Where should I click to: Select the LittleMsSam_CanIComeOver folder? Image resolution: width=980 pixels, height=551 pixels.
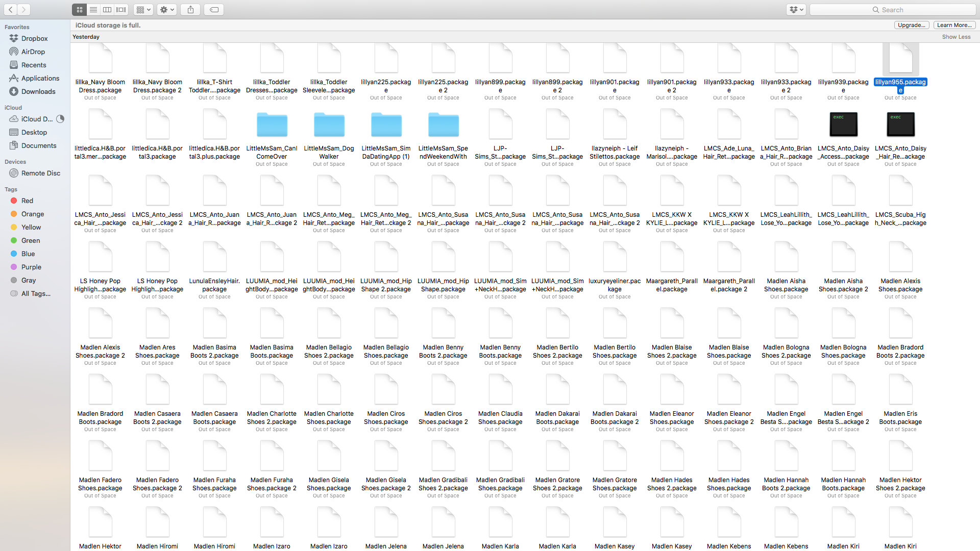pyautogui.click(x=272, y=125)
